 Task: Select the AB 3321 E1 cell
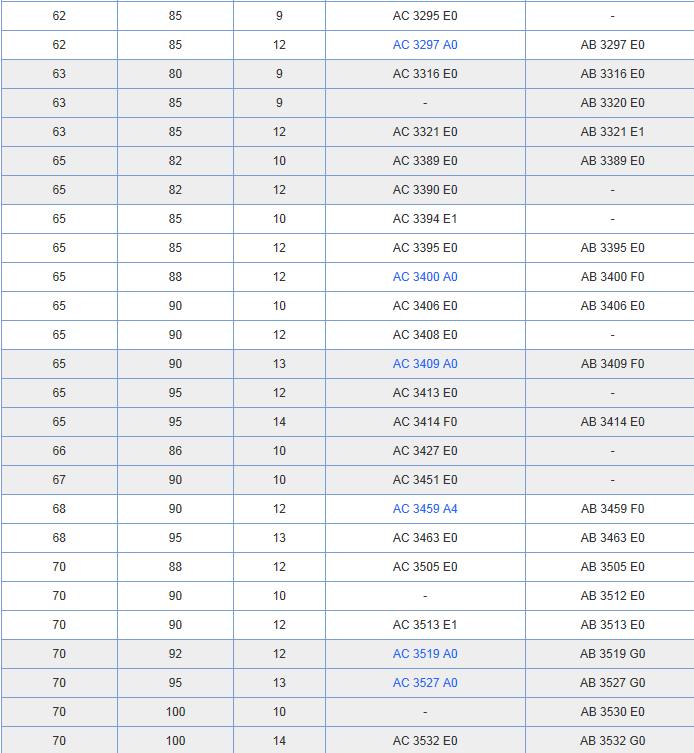pos(612,132)
